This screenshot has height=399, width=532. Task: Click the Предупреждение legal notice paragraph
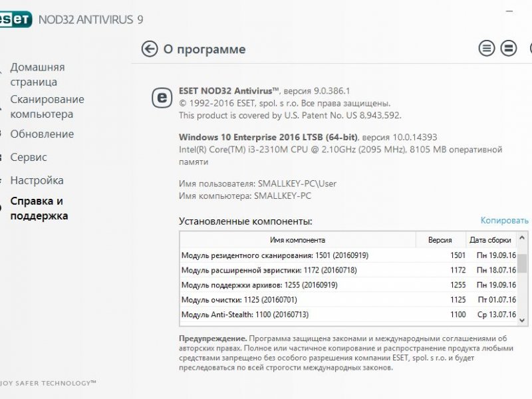tap(346, 353)
